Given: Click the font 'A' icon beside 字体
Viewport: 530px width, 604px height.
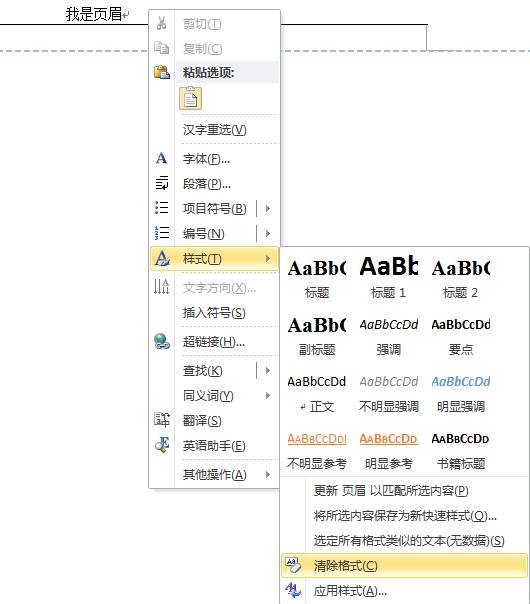Looking at the screenshot, I should pyautogui.click(x=161, y=158).
